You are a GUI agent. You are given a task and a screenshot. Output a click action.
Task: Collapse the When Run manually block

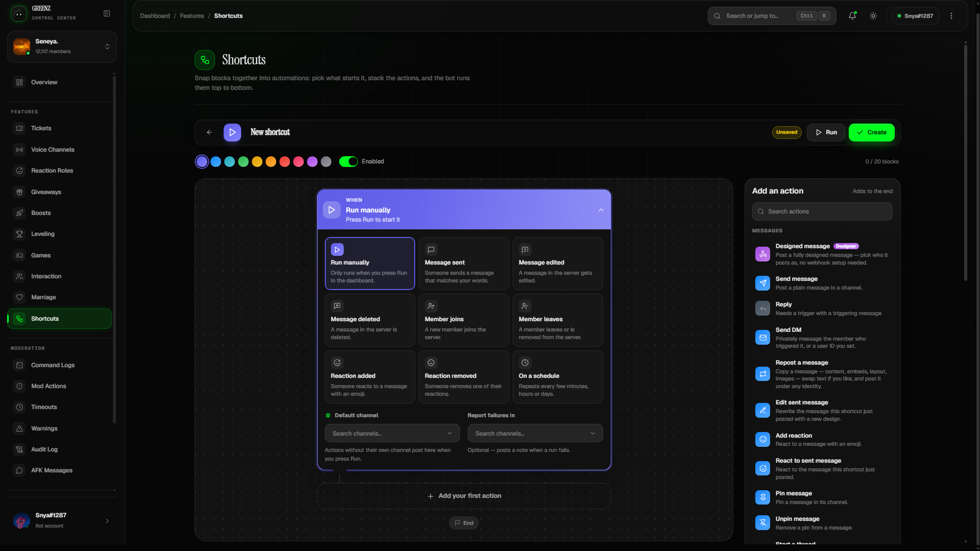(x=601, y=210)
